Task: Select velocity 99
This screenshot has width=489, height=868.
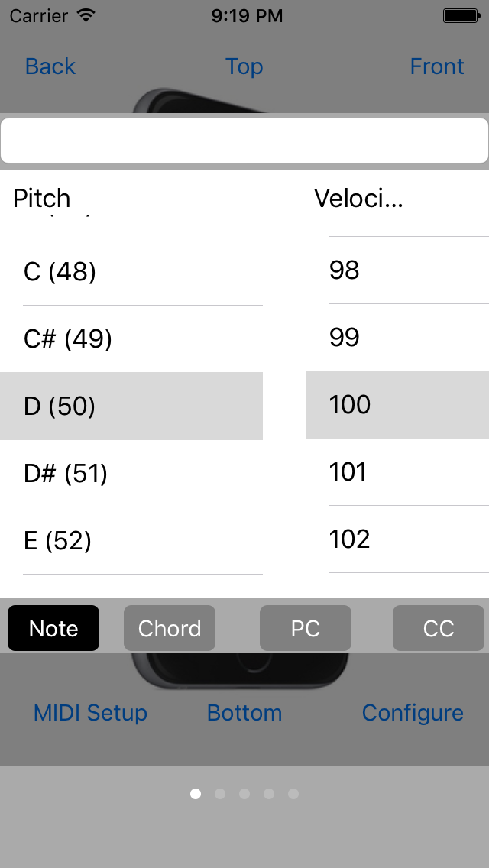Action: (397, 337)
